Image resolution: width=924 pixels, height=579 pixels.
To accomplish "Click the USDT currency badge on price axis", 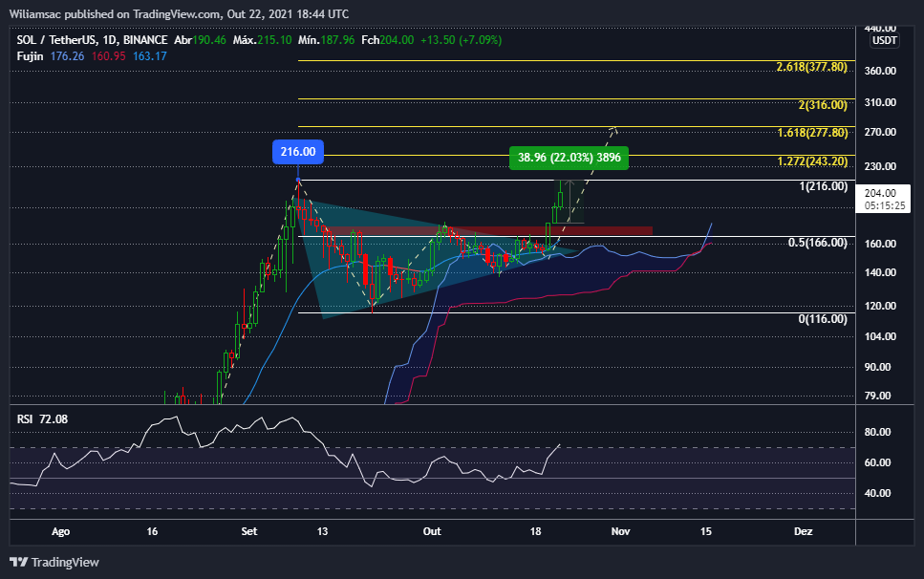I will point(885,41).
